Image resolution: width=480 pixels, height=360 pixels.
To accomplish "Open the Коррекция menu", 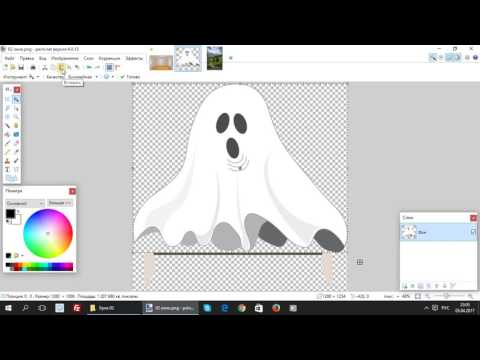I will coord(109,58).
